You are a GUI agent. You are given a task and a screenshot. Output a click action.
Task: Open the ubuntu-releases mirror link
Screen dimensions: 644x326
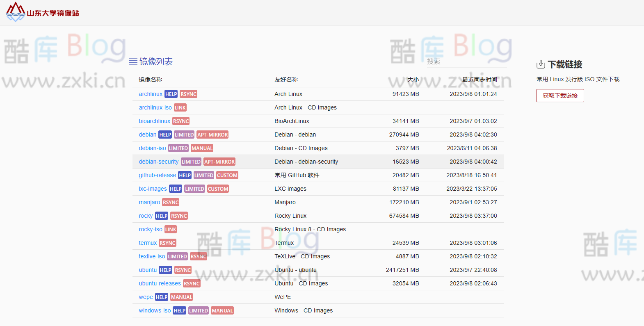click(160, 284)
